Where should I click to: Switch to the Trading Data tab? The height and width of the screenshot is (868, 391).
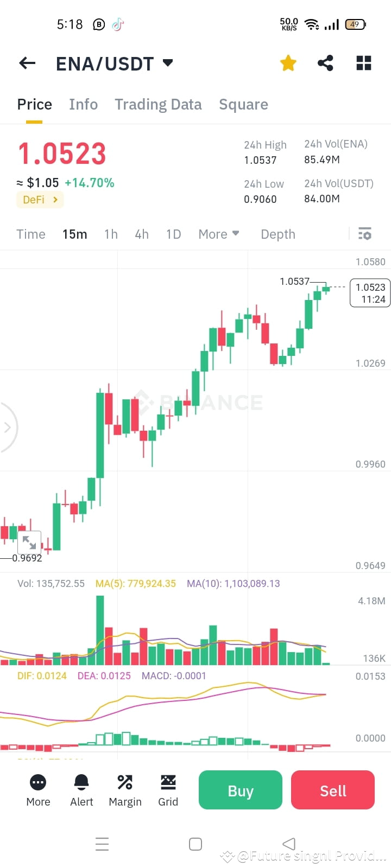click(x=158, y=104)
